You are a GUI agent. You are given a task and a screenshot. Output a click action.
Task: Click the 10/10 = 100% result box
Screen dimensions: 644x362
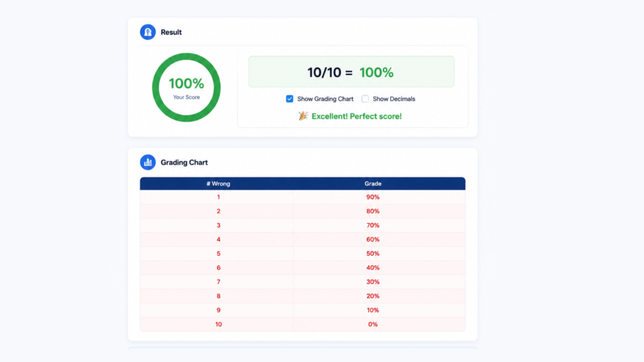click(x=351, y=72)
